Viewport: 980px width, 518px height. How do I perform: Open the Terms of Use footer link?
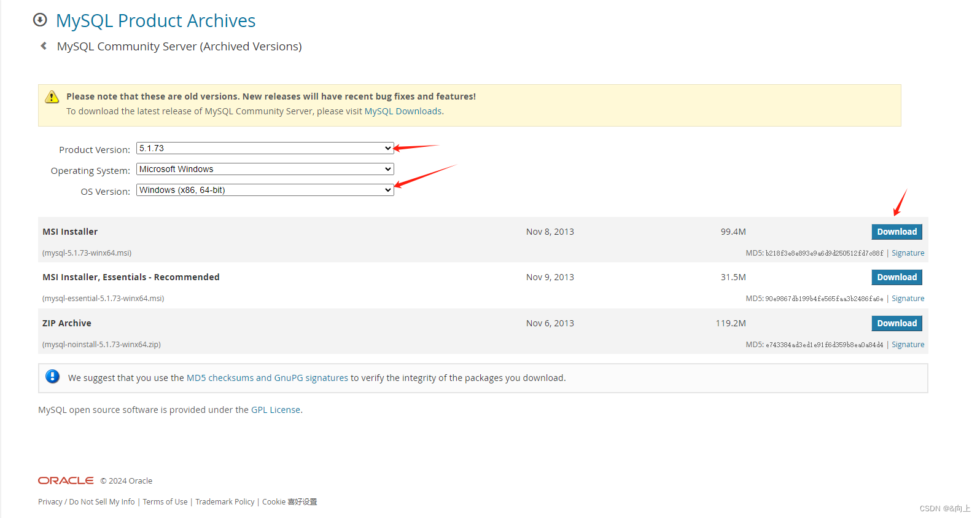point(165,502)
